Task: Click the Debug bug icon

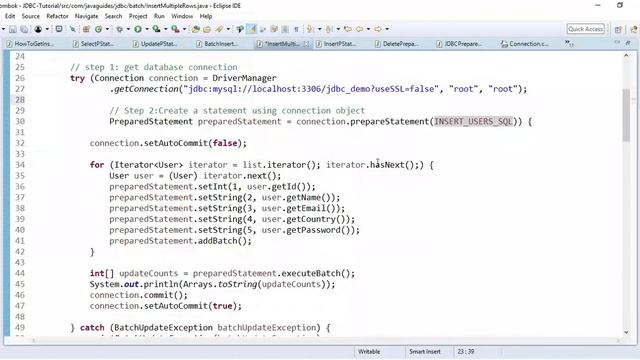Action: 119,29
